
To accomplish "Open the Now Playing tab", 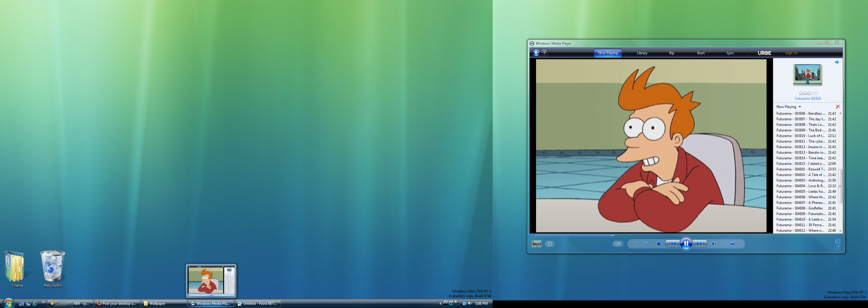I will [x=608, y=53].
